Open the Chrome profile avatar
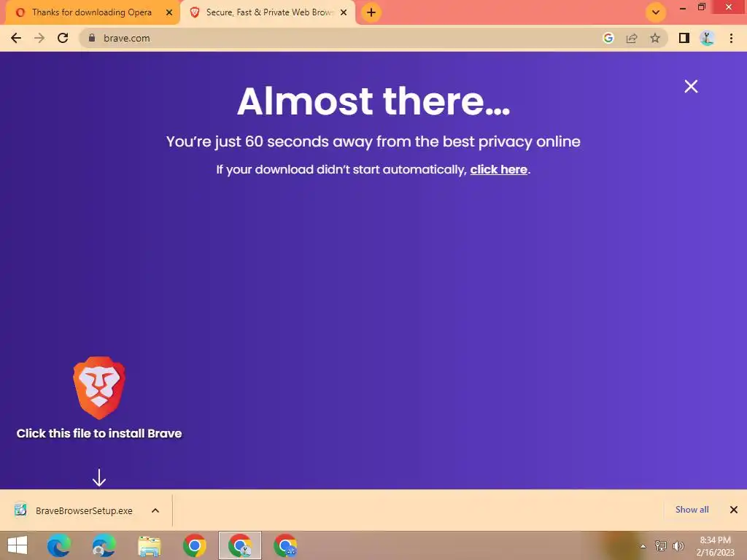 (x=707, y=38)
